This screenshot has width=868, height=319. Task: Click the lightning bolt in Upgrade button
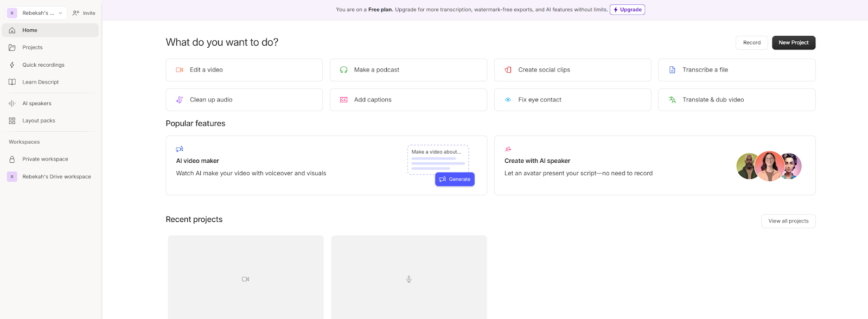[x=616, y=10]
